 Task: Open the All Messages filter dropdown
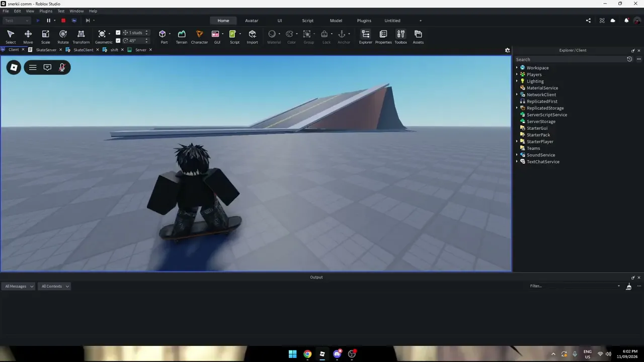click(x=19, y=286)
